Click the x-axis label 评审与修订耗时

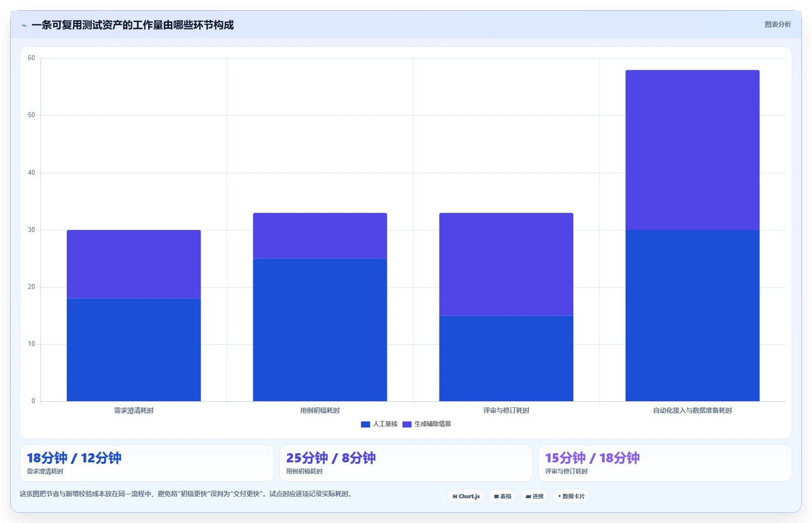[x=506, y=410]
